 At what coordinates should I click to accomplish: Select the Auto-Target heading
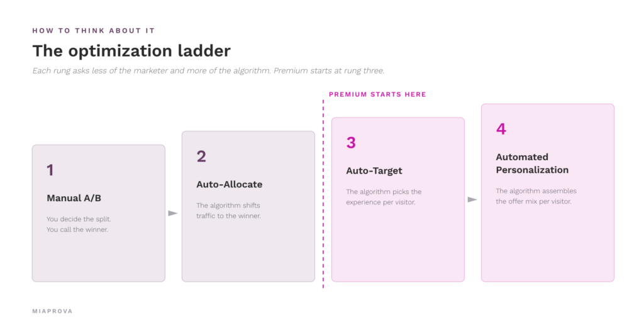coord(374,171)
